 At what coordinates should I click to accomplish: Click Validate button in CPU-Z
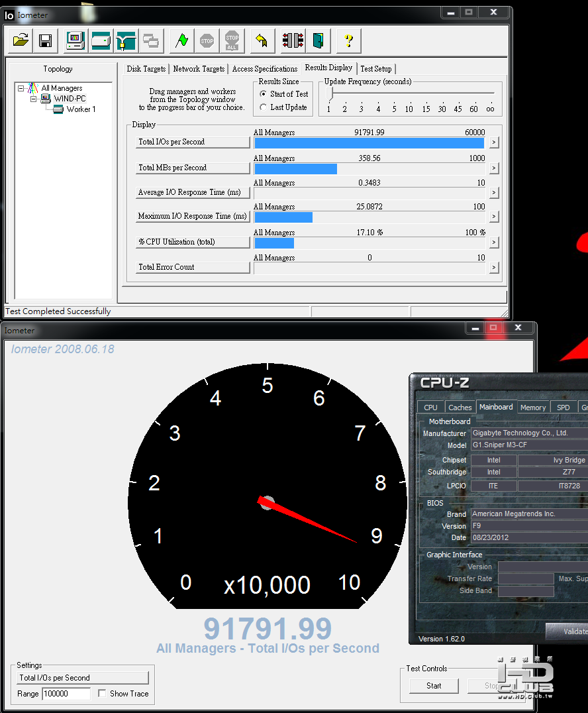567,631
